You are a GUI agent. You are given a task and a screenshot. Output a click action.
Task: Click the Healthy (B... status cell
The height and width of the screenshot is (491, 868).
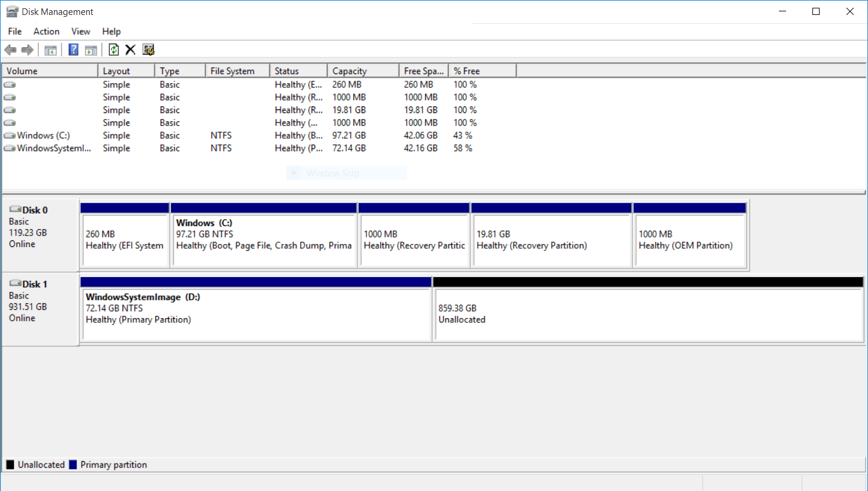point(298,136)
